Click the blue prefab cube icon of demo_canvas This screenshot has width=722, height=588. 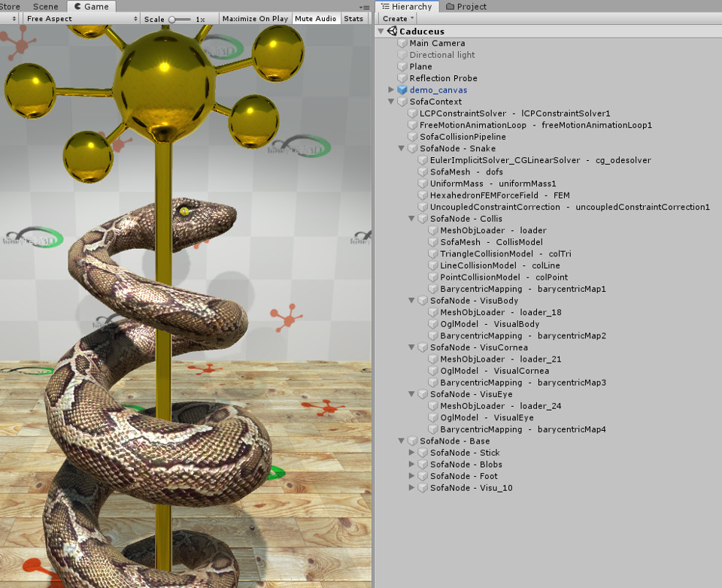[402, 89]
